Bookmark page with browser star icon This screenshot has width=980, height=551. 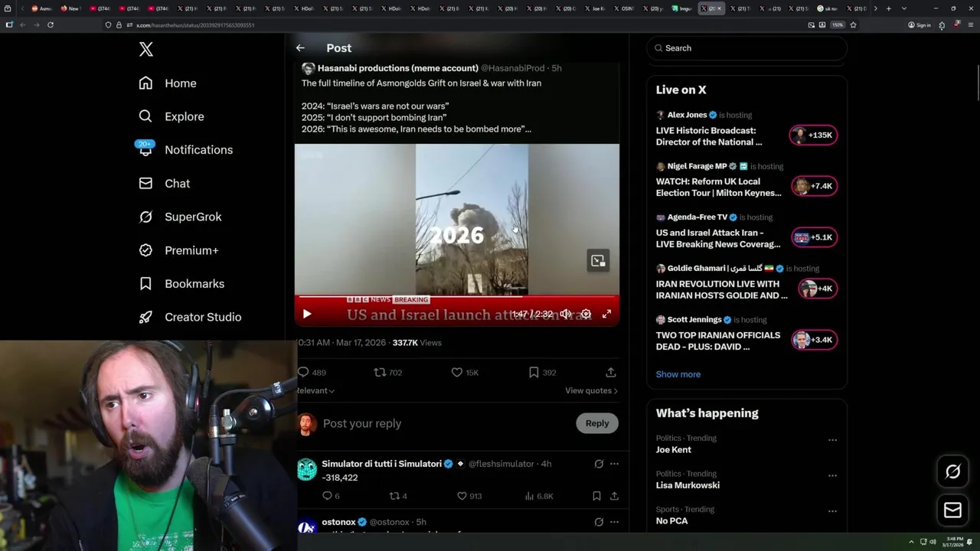tap(853, 24)
